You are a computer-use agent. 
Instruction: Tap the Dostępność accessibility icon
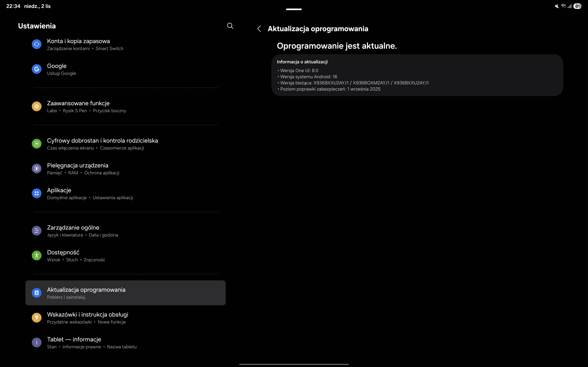pos(37,256)
